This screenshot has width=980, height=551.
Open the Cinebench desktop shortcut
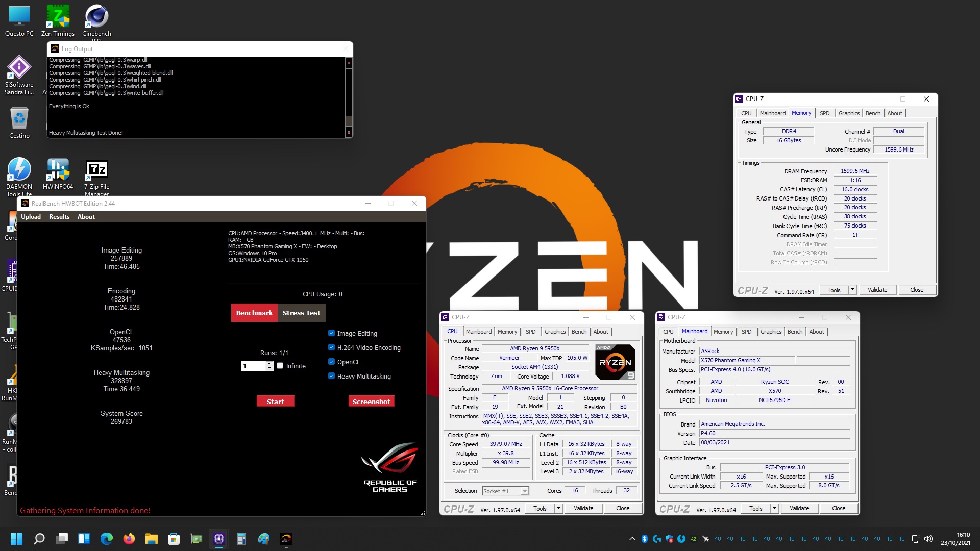(x=96, y=21)
